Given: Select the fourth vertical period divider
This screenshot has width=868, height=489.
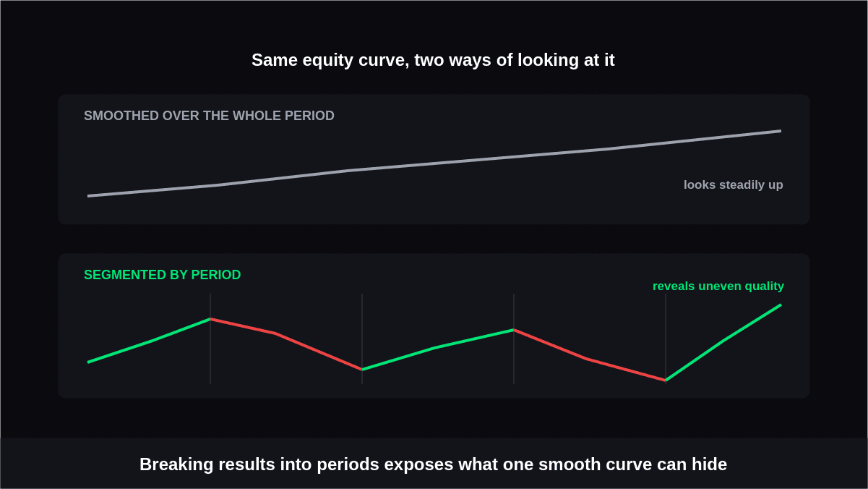Looking at the screenshot, I should 666,339.
